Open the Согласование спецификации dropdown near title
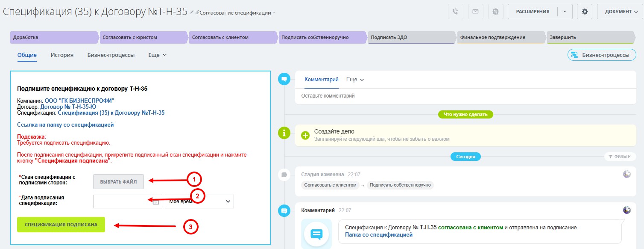 (235, 13)
